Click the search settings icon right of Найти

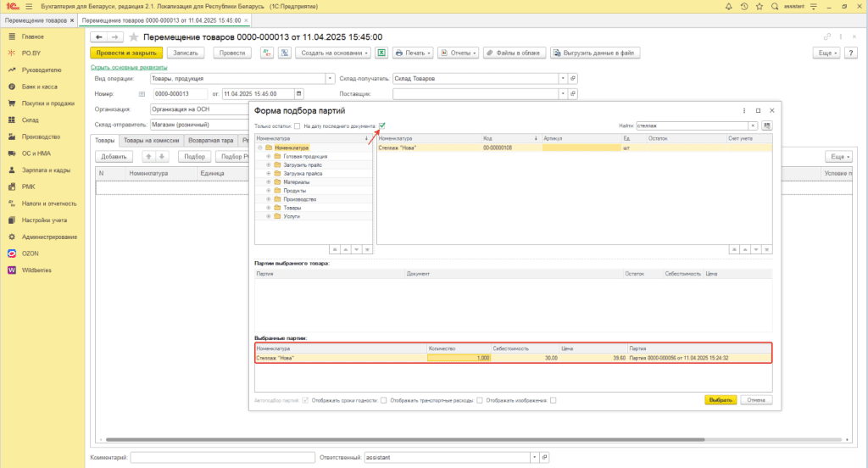click(x=766, y=125)
